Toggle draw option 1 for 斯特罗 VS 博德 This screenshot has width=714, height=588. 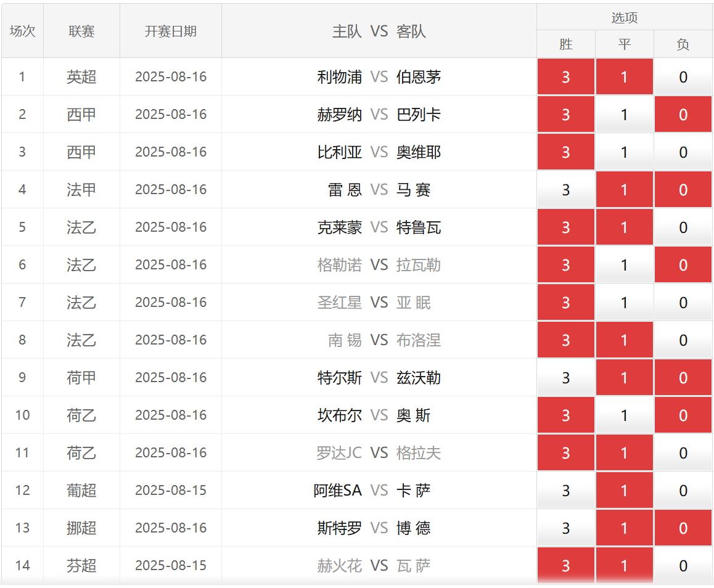click(625, 528)
